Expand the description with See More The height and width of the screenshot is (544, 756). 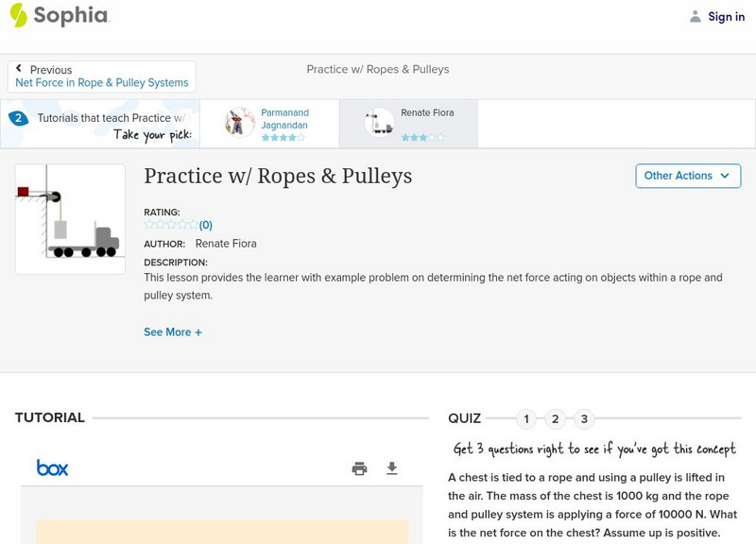[x=173, y=331]
